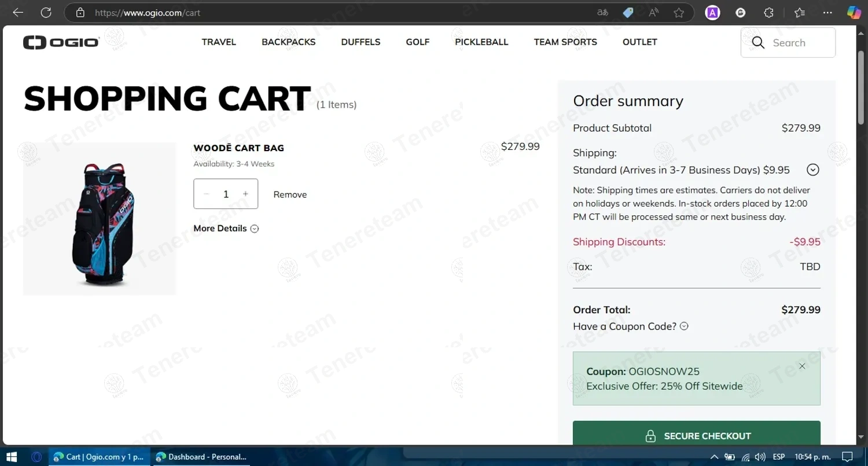This screenshot has height=466, width=868.
Task: Switch to Cart | Ogio.com taskbar window
Action: (x=99, y=457)
